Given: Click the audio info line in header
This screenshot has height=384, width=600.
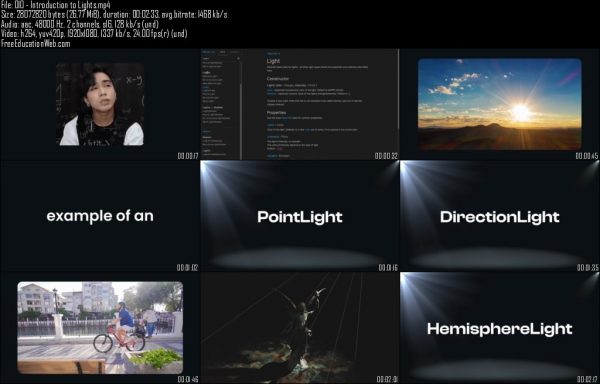Looking at the screenshot, I should [x=79, y=24].
